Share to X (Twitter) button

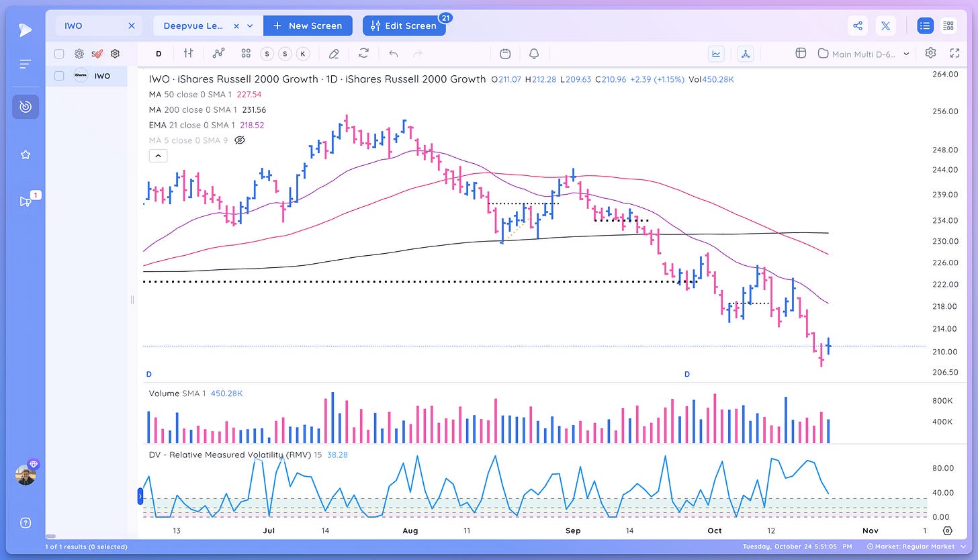click(885, 26)
